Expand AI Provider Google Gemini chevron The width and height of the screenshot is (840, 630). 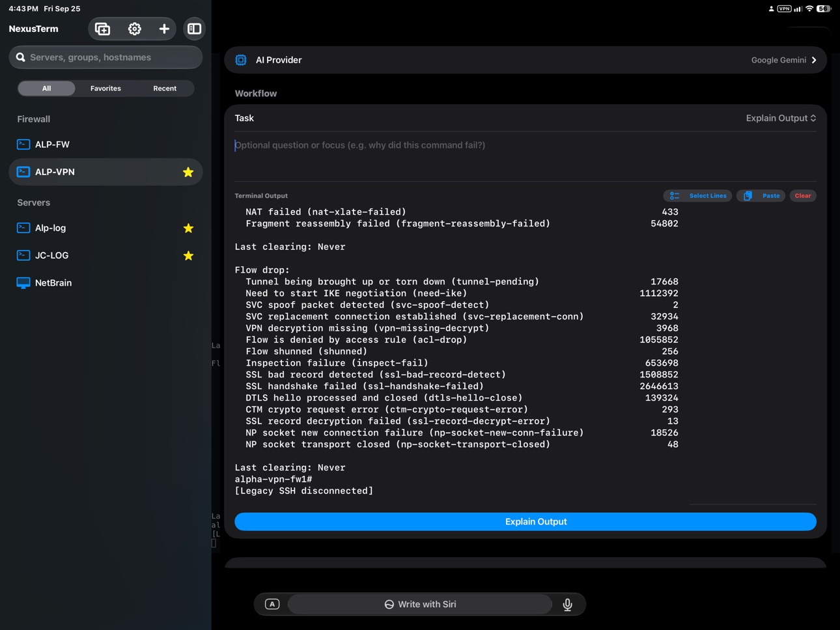[x=814, y=60]
